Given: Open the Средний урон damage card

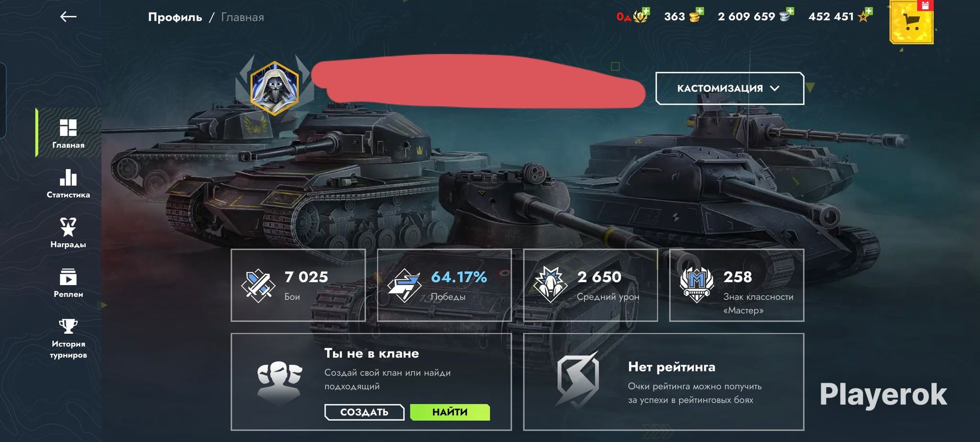Looking at the screenshot, I should [x=591, y=285].
